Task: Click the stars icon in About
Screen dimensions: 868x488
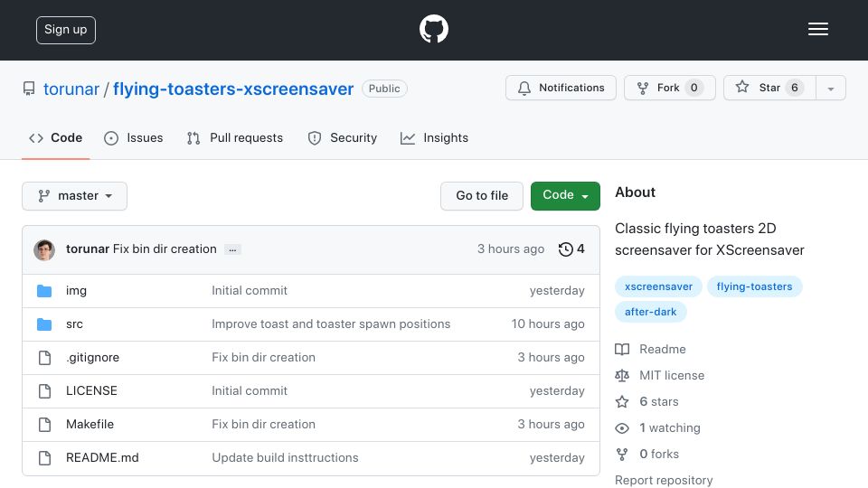Action: pos(622,401)
